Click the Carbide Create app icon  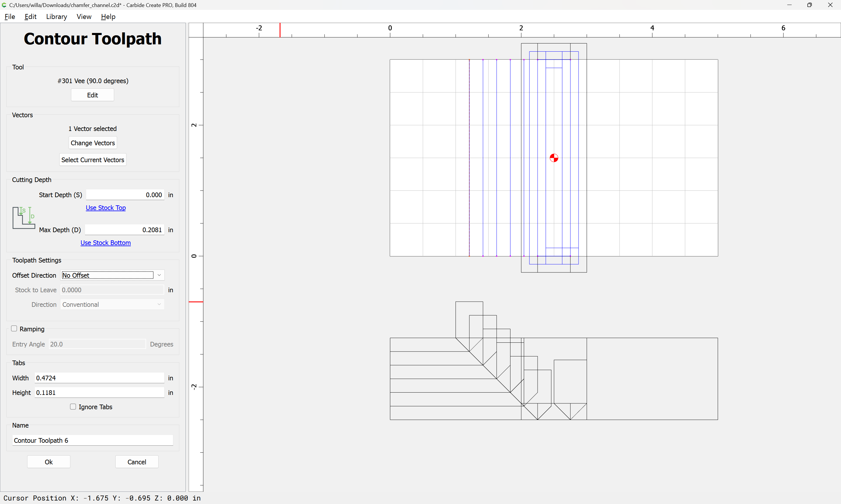pyautogui.click(x=4, y=5)
